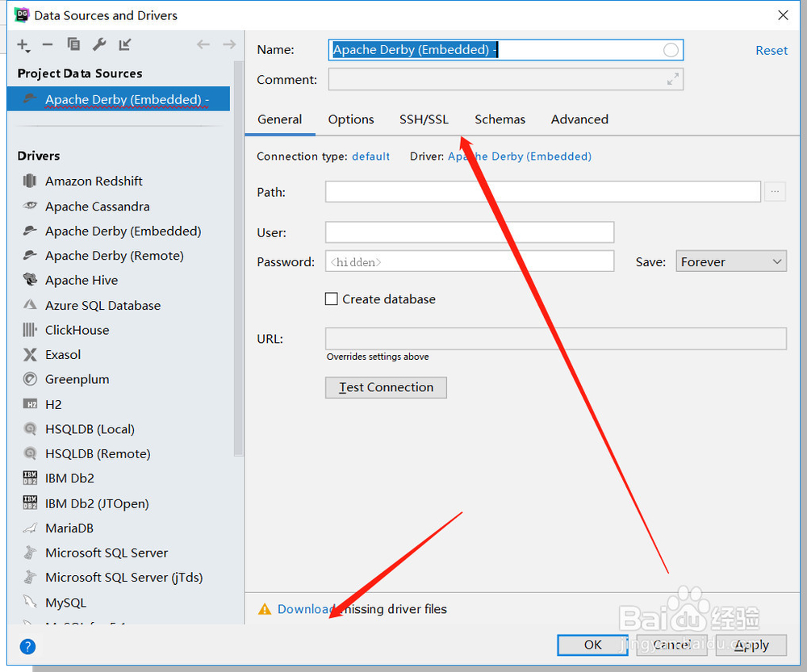Select H2 driver
Viewport: 807px width, 672px height.
[x=52, y=404]
